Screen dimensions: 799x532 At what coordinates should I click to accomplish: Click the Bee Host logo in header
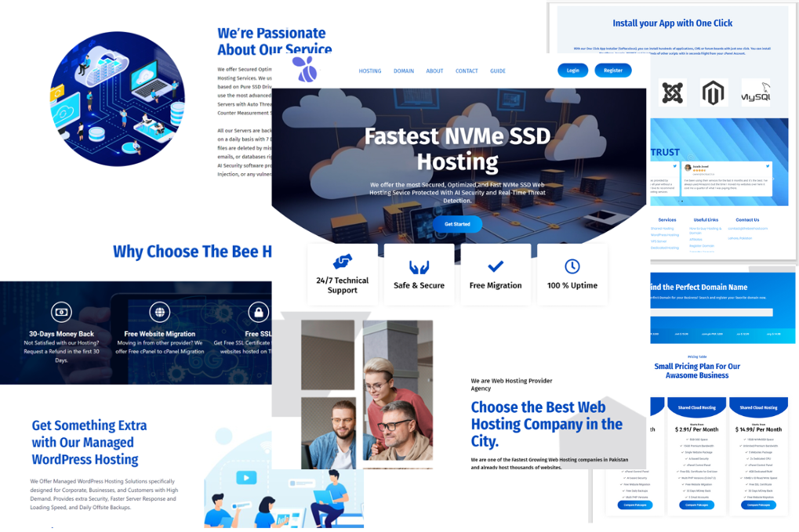pyautogui.click(x=305, y=70)
